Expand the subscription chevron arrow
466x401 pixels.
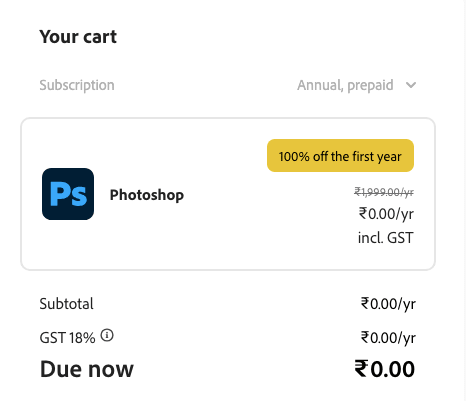pyautogui.click(x=411, y=85)
